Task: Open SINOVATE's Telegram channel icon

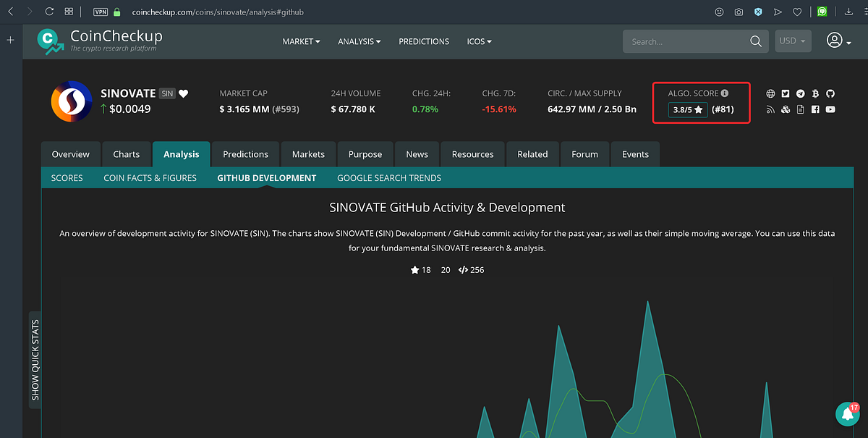Action: coord(801,94)
